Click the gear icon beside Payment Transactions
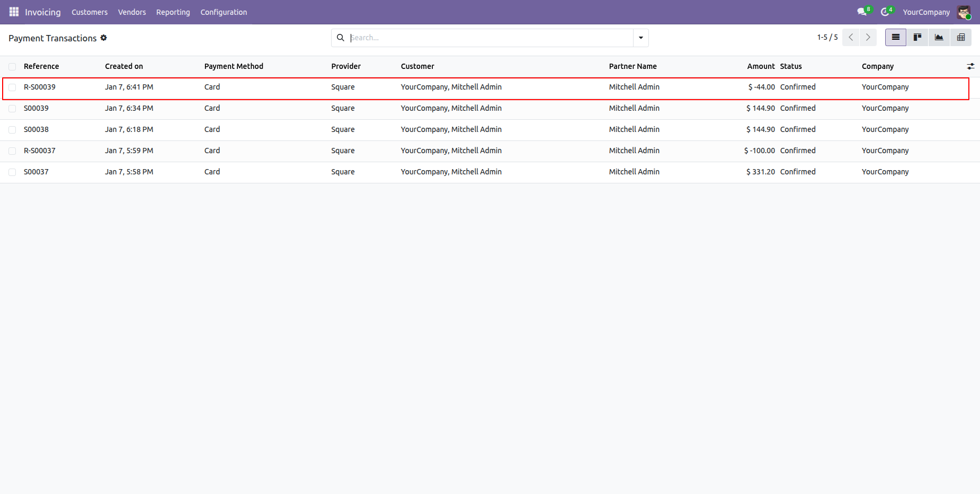Image resolution: width=980 pixels, height=494 pixels. click(104, 38)
